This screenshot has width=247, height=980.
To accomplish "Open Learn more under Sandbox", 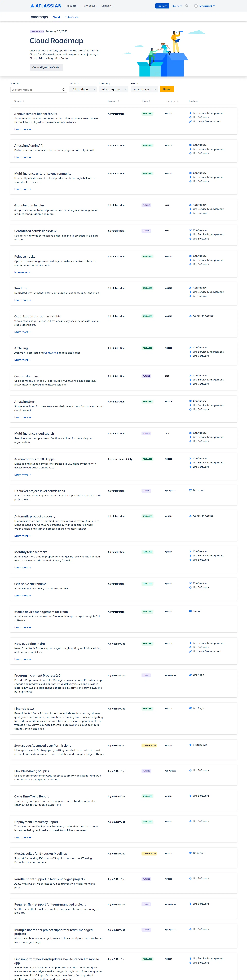I will coord(23,300).
